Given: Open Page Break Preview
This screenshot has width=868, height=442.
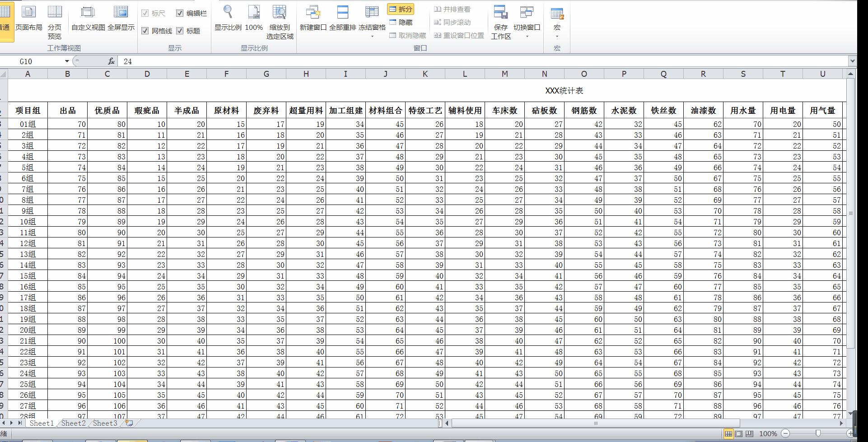Looking at the screenshot, I should [x=55, y=13].
